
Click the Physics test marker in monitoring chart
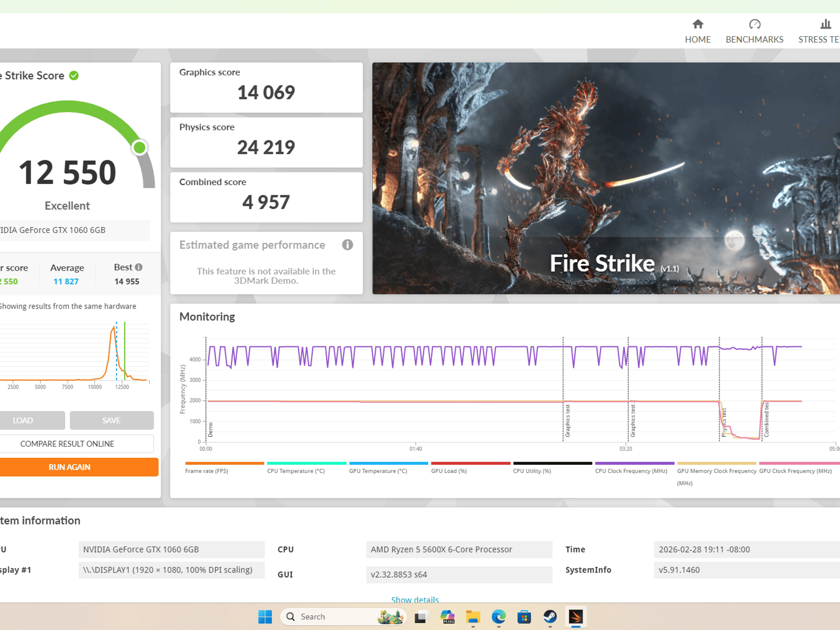point(724,422)
